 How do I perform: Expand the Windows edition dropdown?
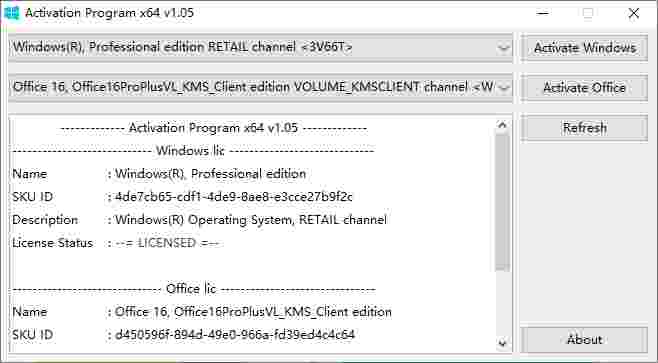[x=503, y=47]
